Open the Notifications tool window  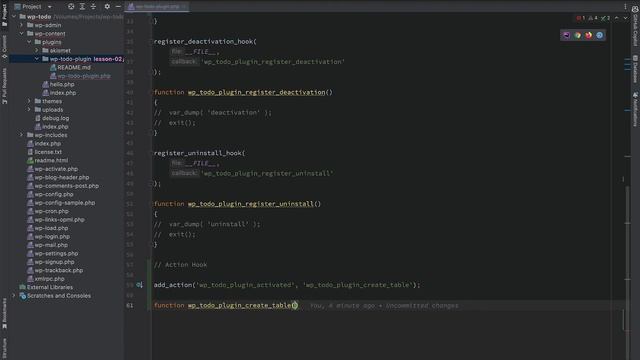(x=636, y=109)
